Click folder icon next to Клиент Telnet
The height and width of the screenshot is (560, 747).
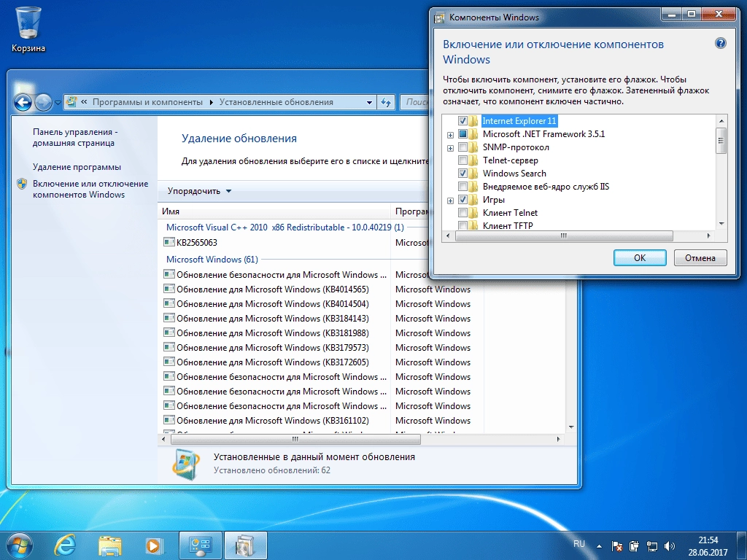tap(473, 212)
